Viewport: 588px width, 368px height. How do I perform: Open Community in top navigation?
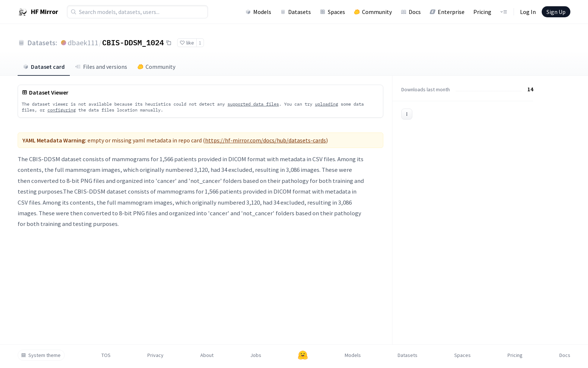point(373,12)
